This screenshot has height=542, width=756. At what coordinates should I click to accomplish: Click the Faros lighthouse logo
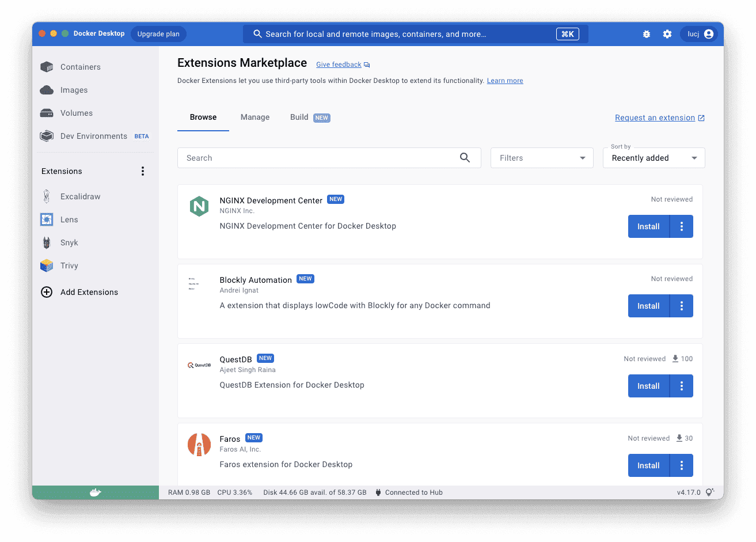click(199, 445)
